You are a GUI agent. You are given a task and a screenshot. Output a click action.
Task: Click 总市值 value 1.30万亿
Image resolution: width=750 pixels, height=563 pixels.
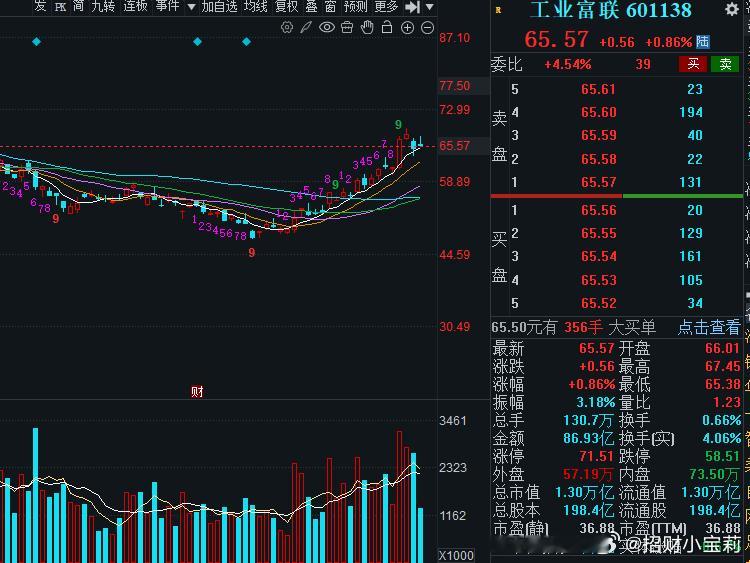[x=584, y=492]
